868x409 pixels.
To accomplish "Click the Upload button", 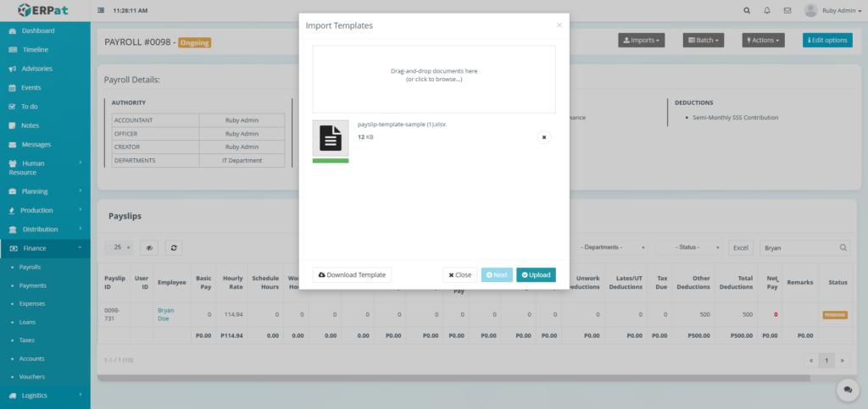I will pos(536,274).
